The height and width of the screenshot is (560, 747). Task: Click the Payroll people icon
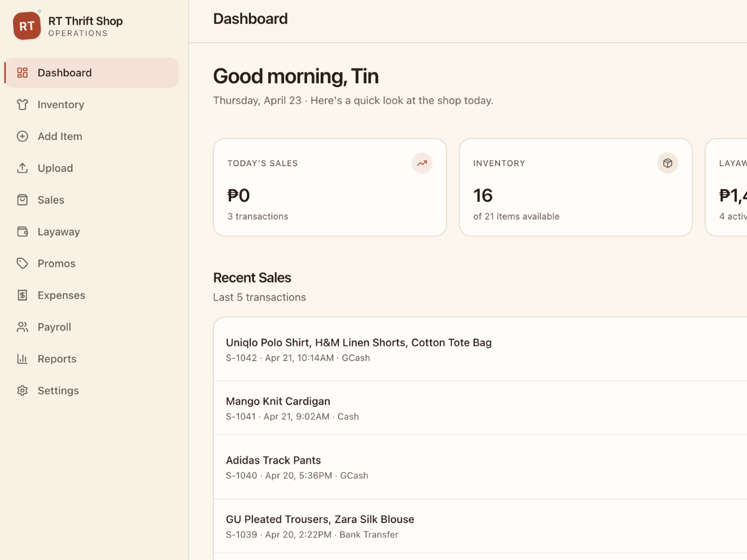[x=22, y=326]
